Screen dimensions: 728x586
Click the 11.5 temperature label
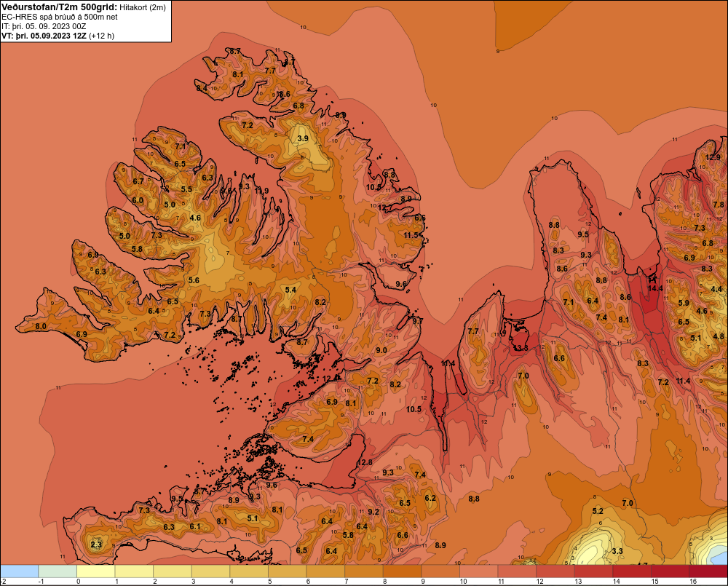411,235
